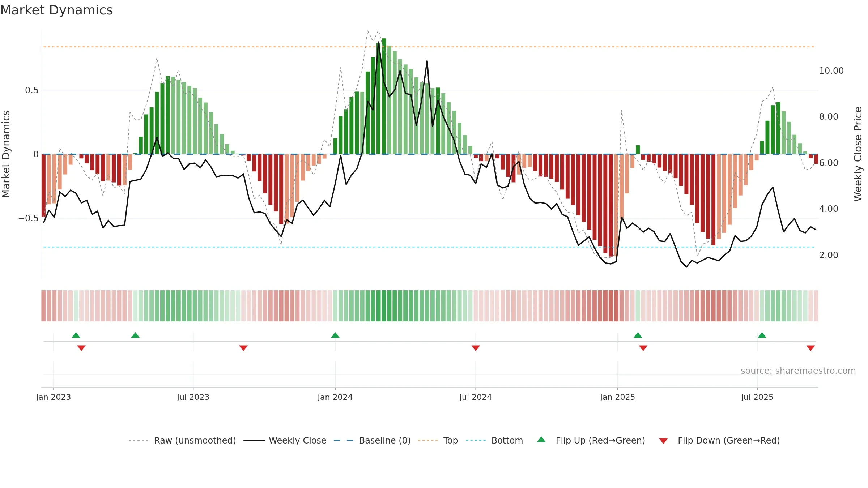Screen dimensions: 868x488
Task: Click the 8.00 price axis tick
Action: click(x=829, y=116)
